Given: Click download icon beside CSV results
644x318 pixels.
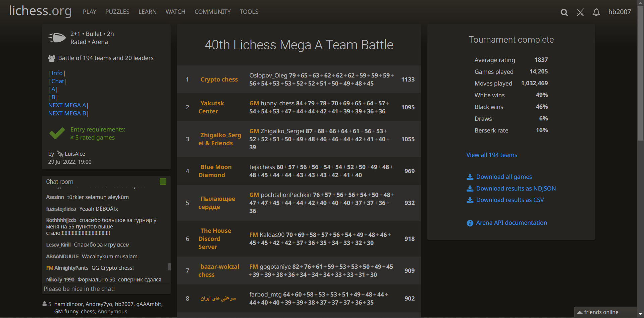Looking at the screenshot, I should 470,200.
